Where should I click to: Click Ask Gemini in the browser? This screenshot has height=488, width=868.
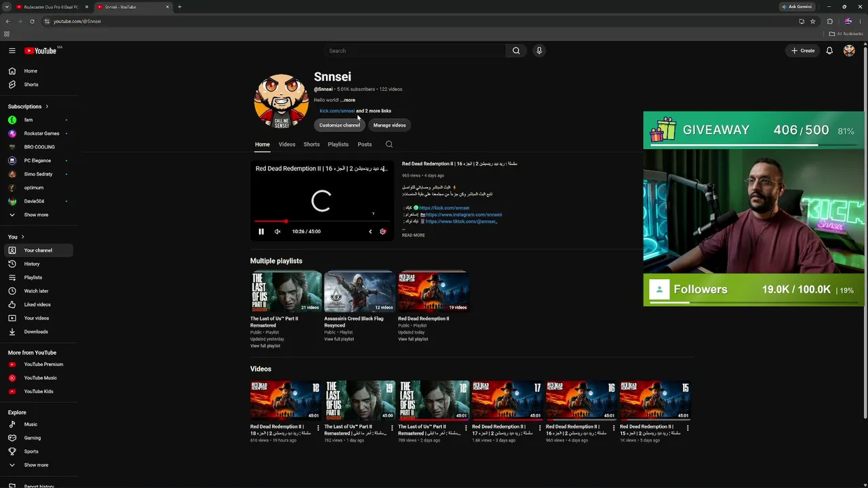797,7
